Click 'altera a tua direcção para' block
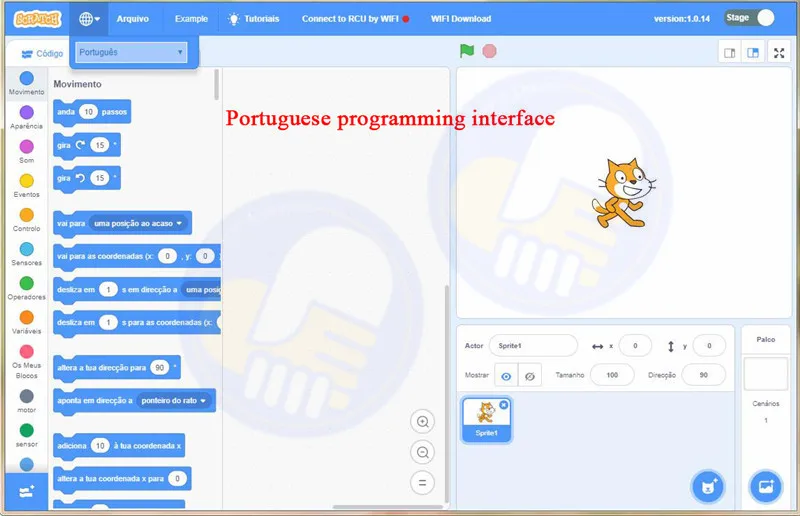Image resolution: width=800 pixels, height=516 pixels. tap(117, 367)
